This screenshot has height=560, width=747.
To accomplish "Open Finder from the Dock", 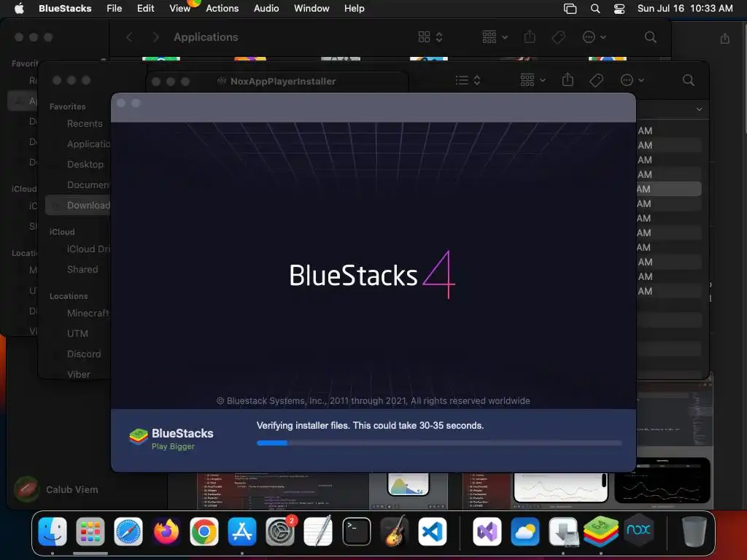I will [x=53, y=532].
